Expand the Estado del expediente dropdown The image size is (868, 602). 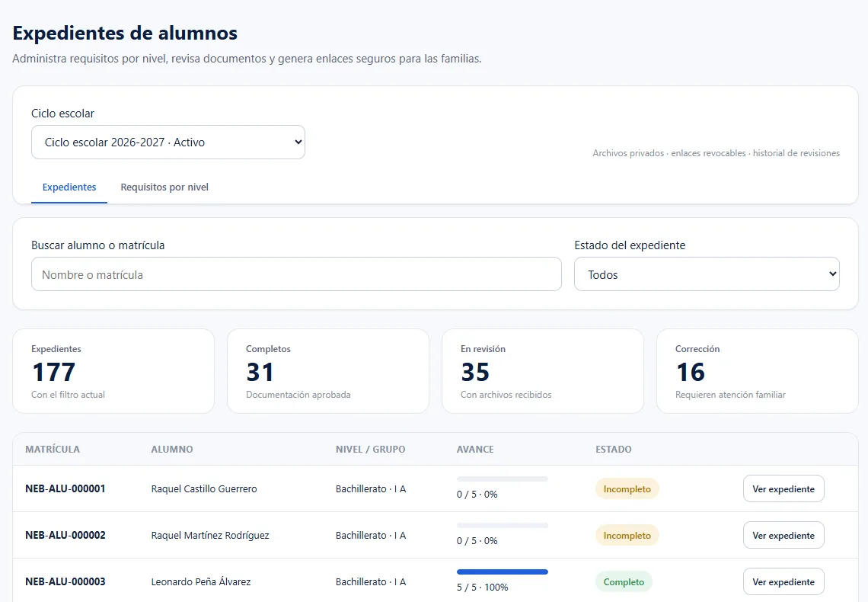(707, 274)
